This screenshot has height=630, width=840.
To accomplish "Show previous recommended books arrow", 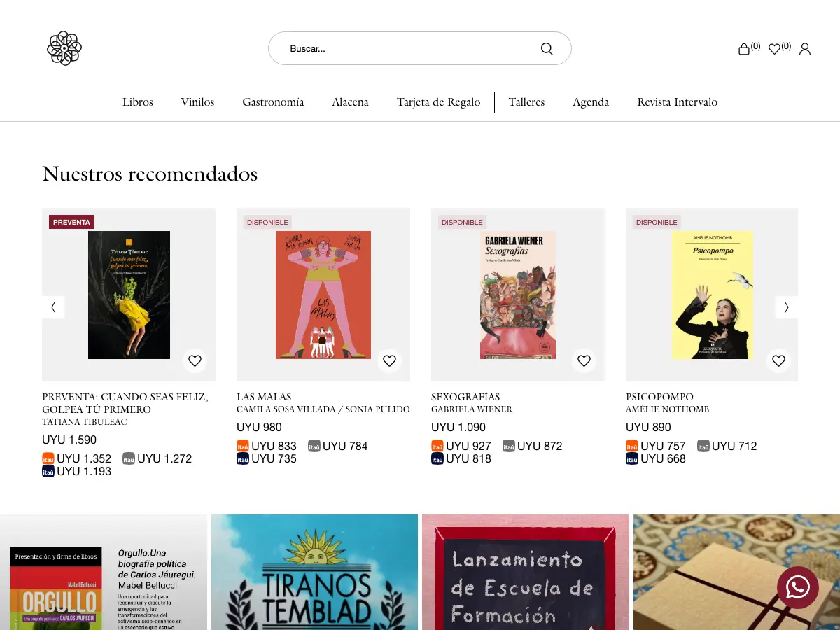I will [53, 307].
